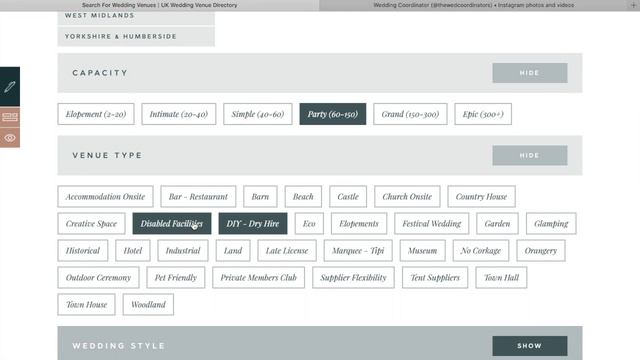This screenshot has width=640, height=360.
Task: Hide the Capacity section
Action: pyautogui.click(x=529, y=73)
